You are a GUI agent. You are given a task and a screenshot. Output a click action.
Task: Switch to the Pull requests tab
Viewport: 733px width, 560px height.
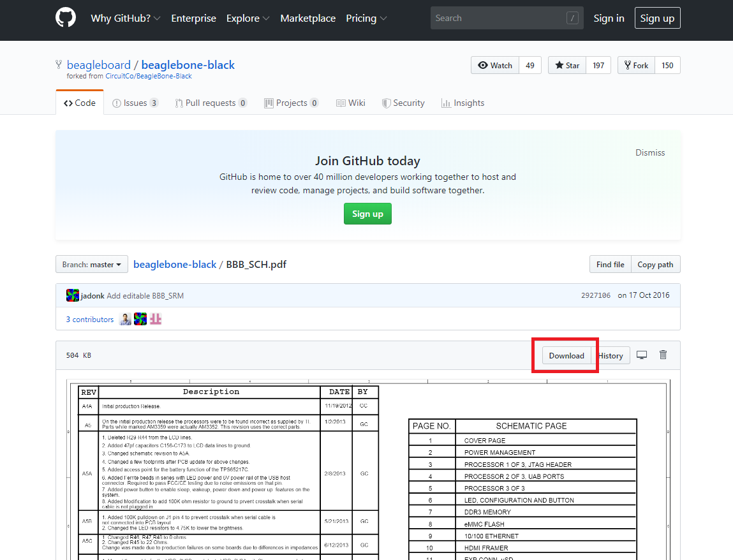pyautogui.click(x=211, y=103)
